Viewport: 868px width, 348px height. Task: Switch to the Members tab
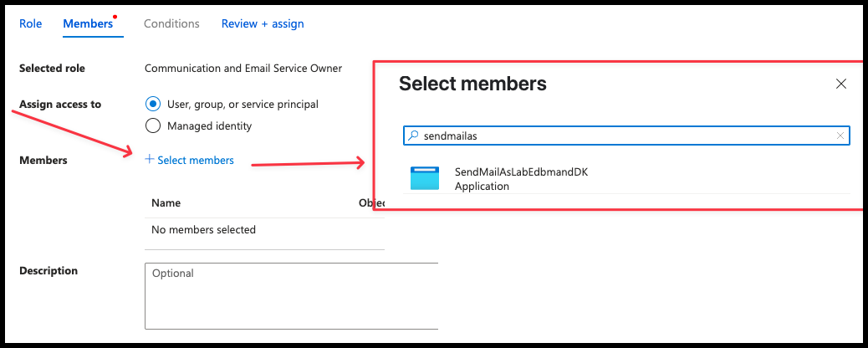(88, 23)
